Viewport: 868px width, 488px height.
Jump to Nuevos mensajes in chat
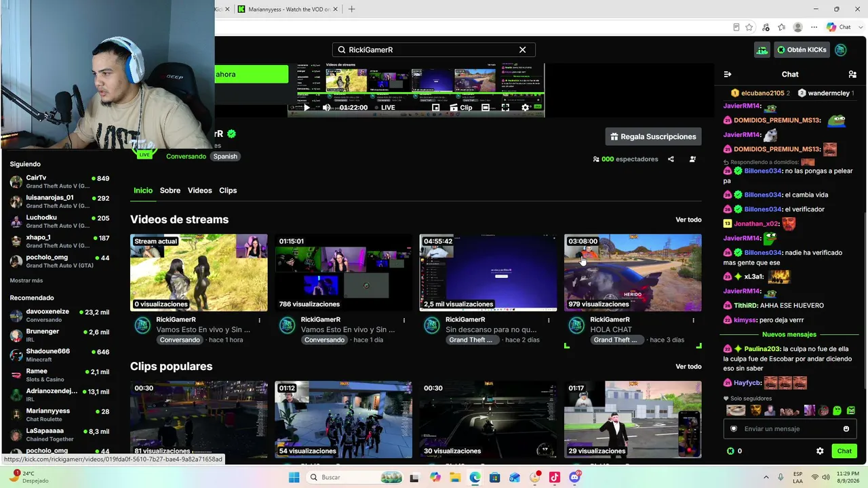[x=789, y=335]
